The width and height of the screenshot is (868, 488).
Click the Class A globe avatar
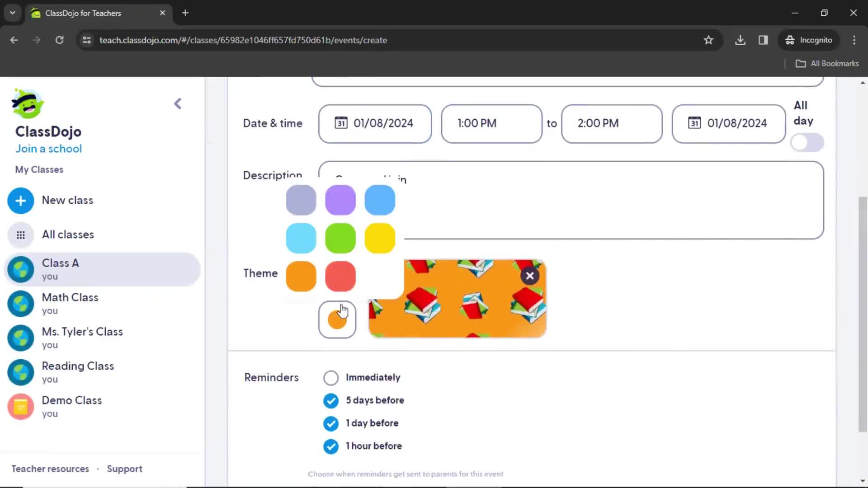(x=21, y=269)
